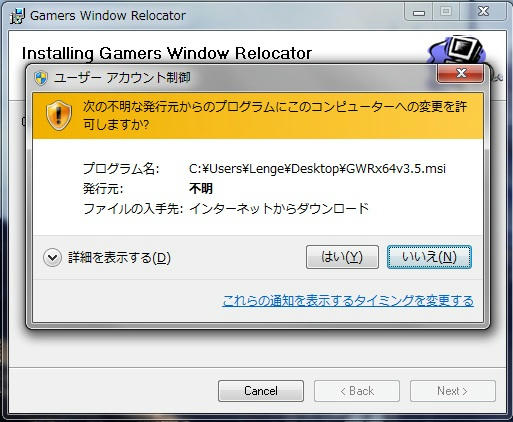Click the はい(Y) button in UAC dialog
Screen dimensions: 513x422
coord(342,257)
